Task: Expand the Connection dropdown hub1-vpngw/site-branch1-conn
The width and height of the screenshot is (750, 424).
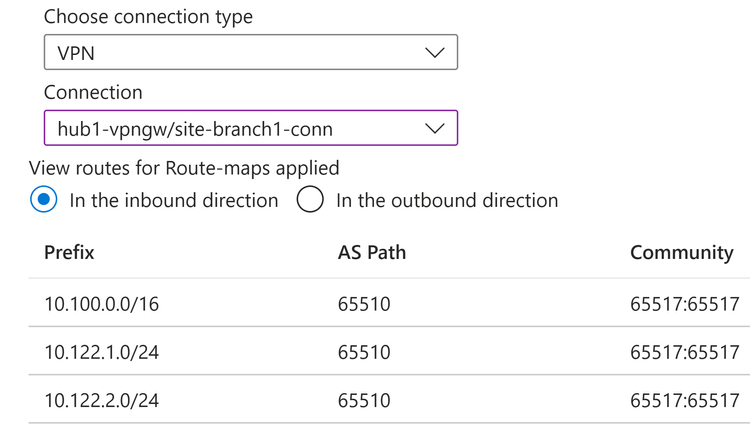Action: click(250, 128)
